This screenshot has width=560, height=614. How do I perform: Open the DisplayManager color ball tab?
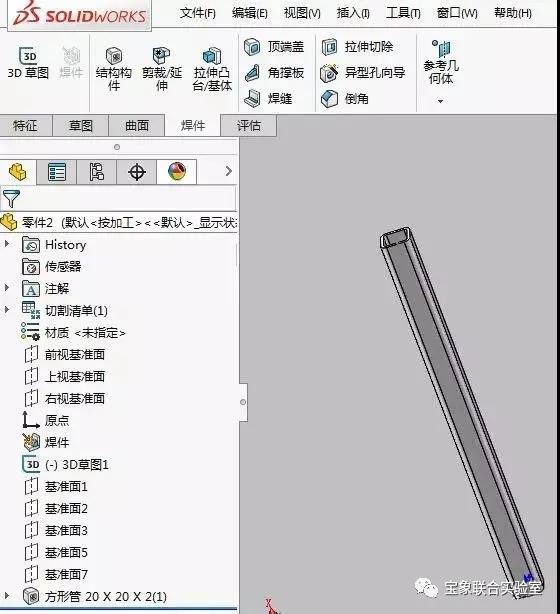click(177, 172)
